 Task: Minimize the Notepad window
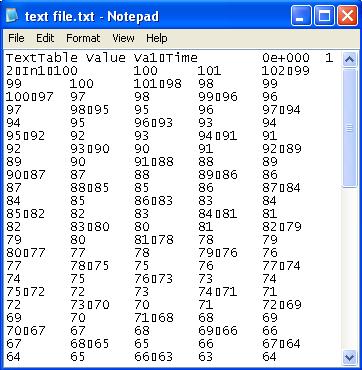(301, 16)
